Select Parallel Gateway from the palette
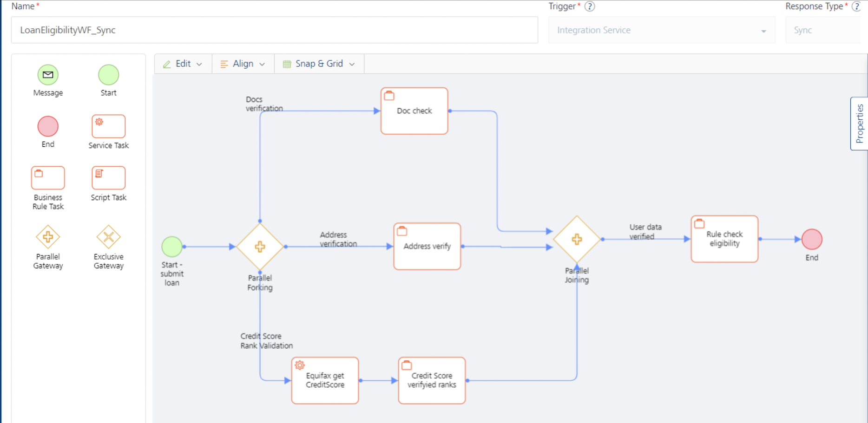 pyautogui.click(x=48, y=237)
